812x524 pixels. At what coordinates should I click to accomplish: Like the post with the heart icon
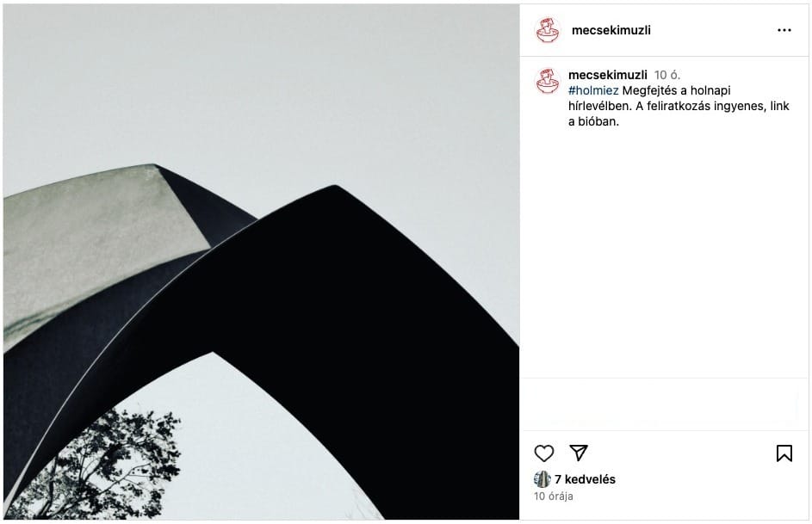543,453
